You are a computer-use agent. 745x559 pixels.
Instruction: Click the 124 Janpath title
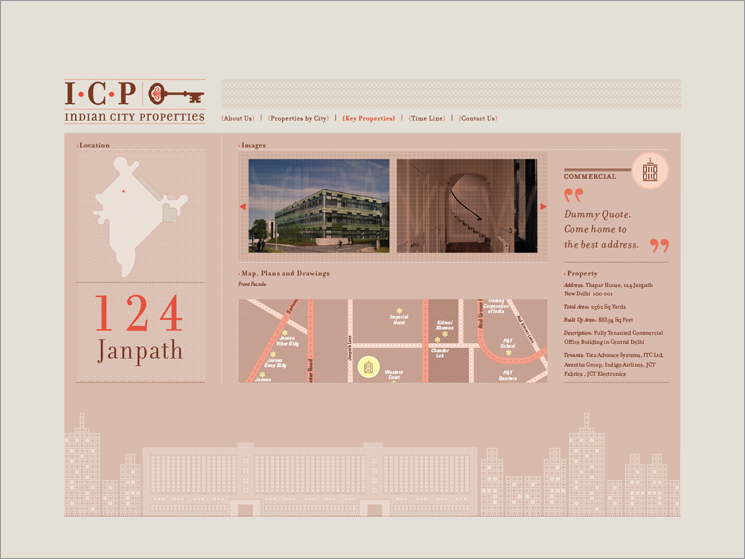coord(140,329)
